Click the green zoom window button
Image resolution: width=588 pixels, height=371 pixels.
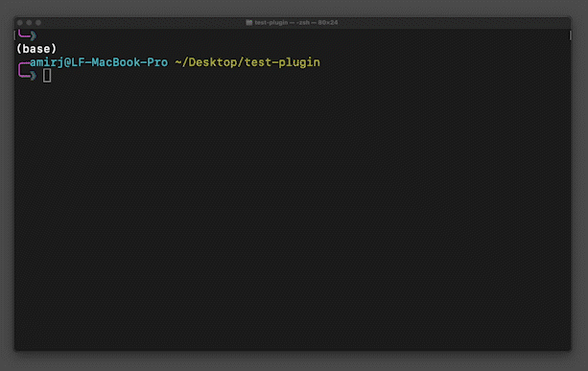click(x=38, y=23)
